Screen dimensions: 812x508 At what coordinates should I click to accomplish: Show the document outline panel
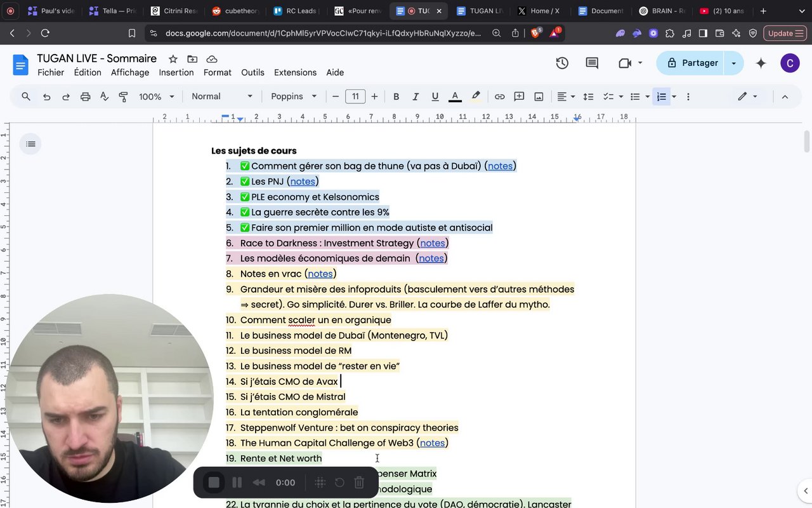coord(30,144)
